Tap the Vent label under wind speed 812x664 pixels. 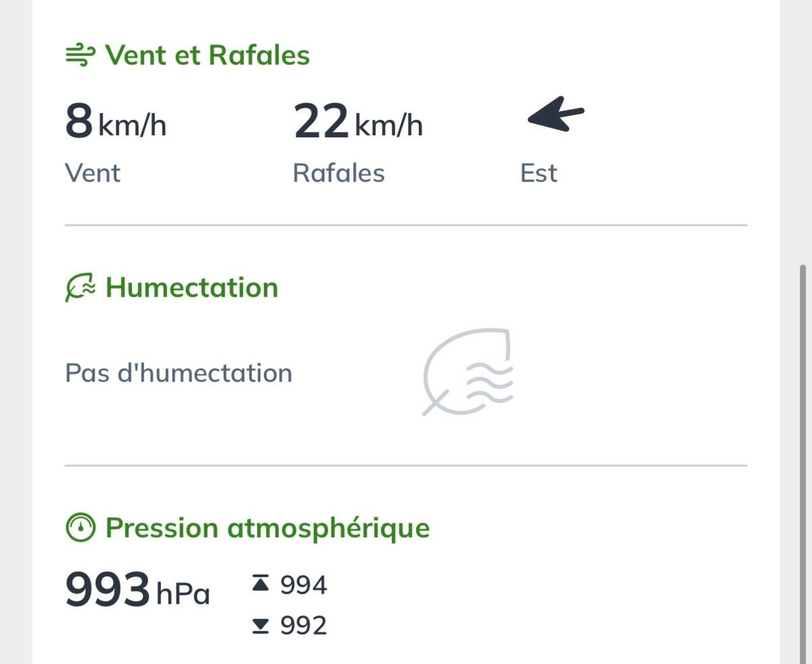(x=93, y=173)
